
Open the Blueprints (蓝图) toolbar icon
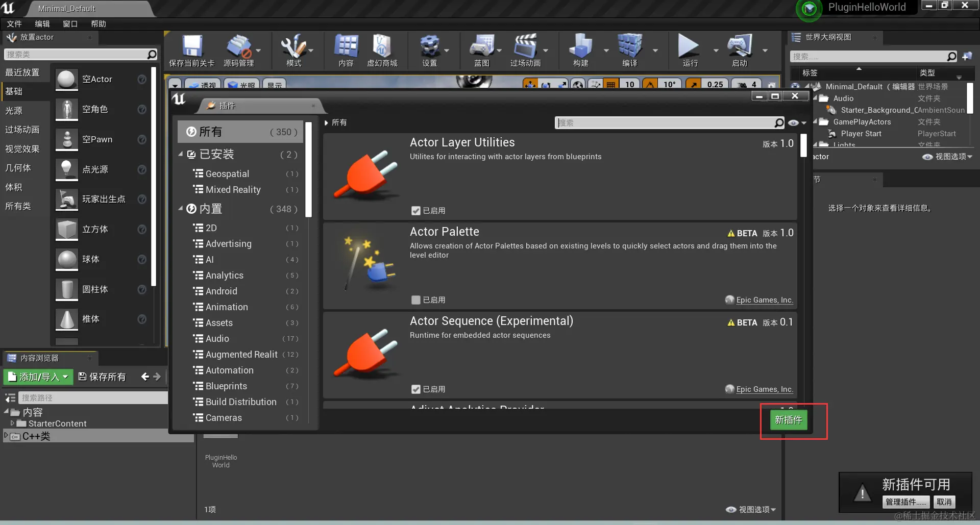tap(482, 46)
